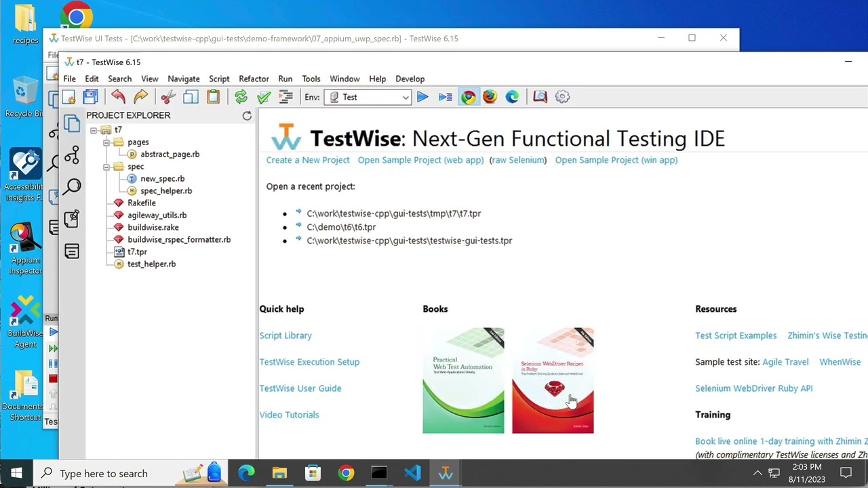
Task: Click the raw Selenium link
Action: click(518, 161)
